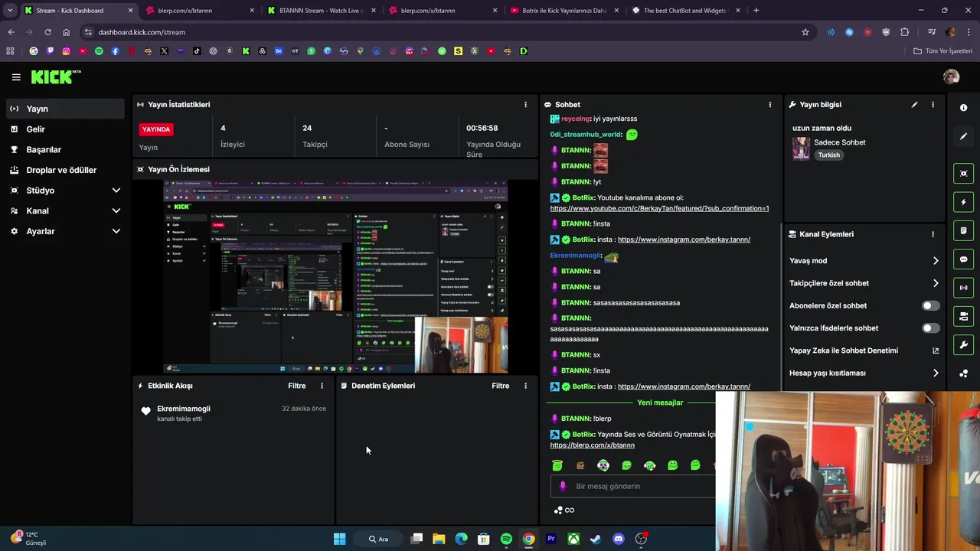Toggle the broadcast signal icon in the right rail

[963, 288]
